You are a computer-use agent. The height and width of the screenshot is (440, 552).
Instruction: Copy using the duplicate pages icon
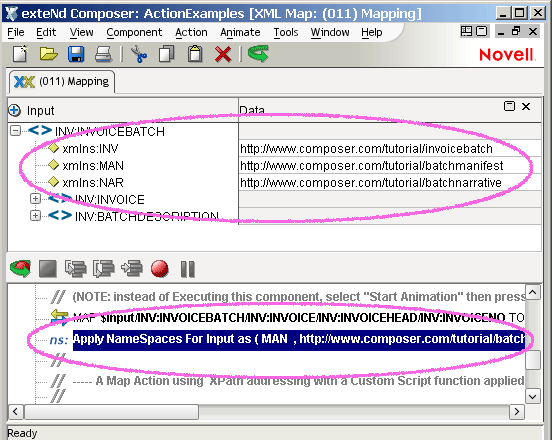point(167,54)
